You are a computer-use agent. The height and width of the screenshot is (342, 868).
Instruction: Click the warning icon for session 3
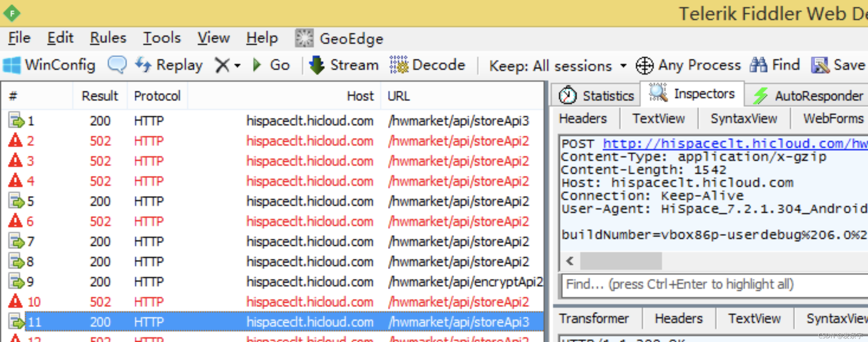coord(15,160)
